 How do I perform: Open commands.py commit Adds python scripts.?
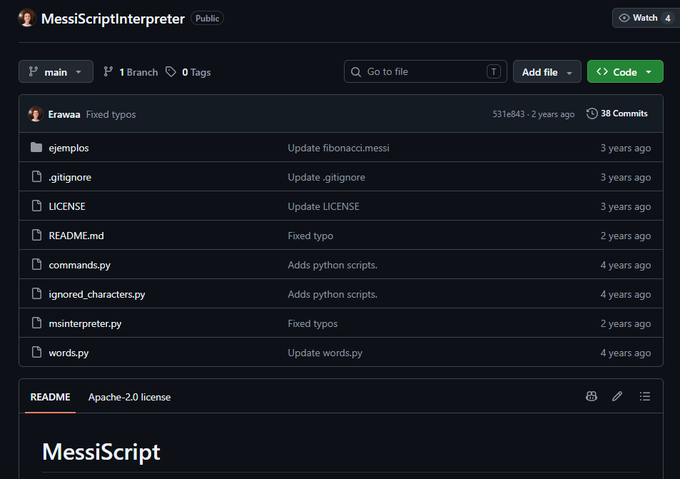coord(332,265)
